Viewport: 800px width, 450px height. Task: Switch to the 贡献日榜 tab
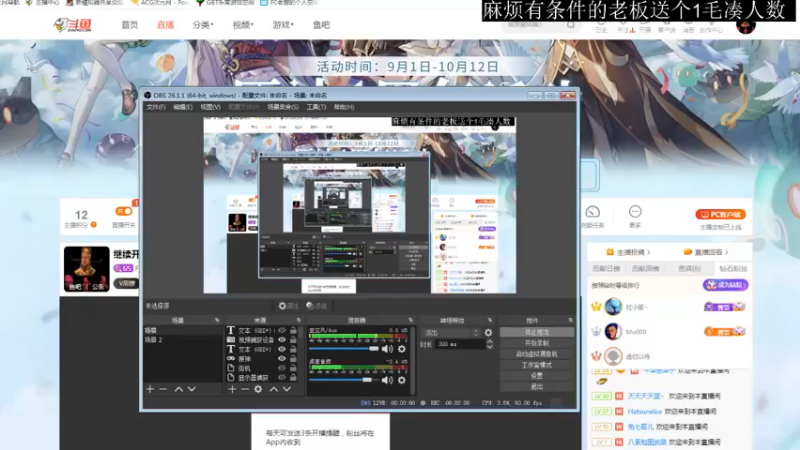pos(606,268)
